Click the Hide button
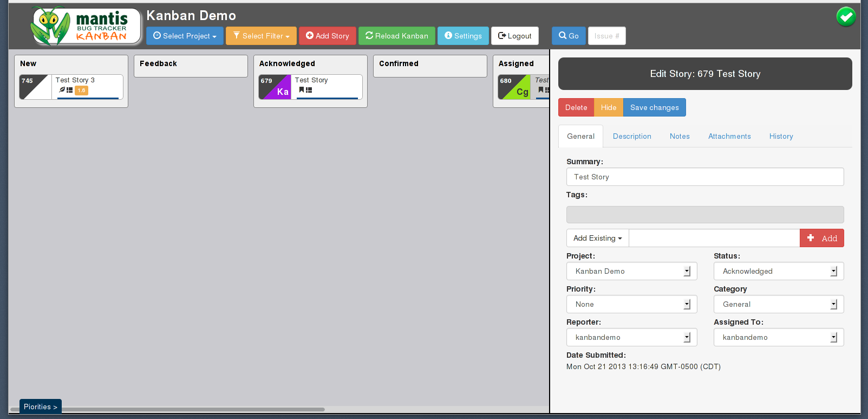 609,107
